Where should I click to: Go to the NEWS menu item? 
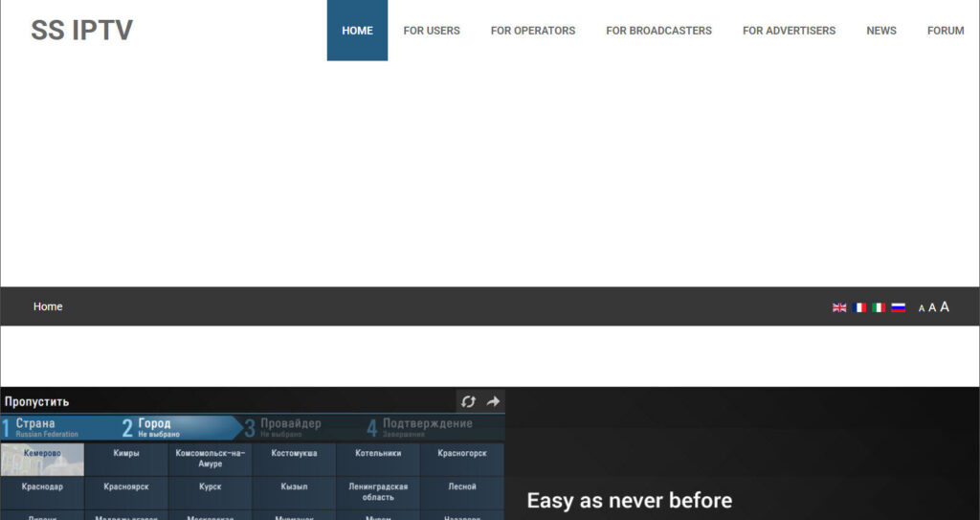[881, 30]
